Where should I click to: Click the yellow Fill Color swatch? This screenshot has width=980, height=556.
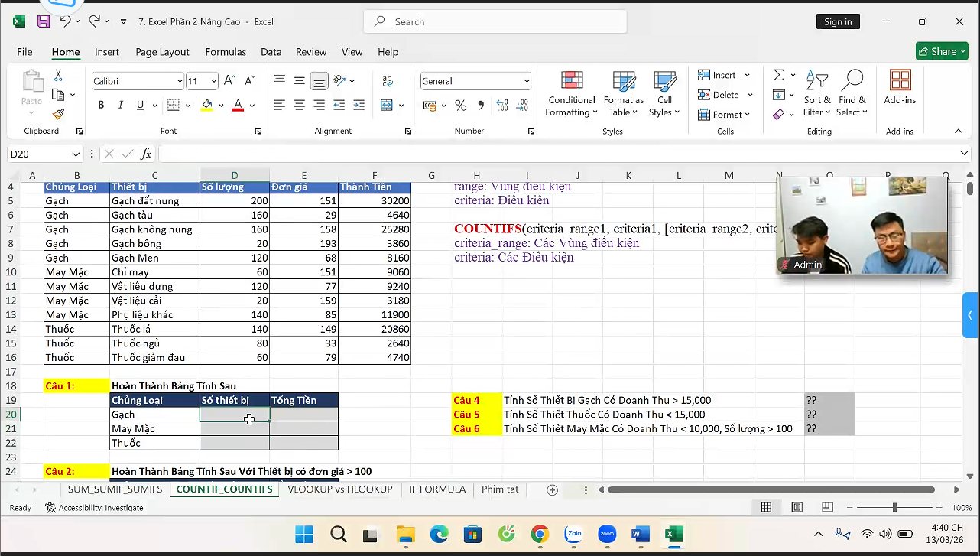[x=206, y=105]
